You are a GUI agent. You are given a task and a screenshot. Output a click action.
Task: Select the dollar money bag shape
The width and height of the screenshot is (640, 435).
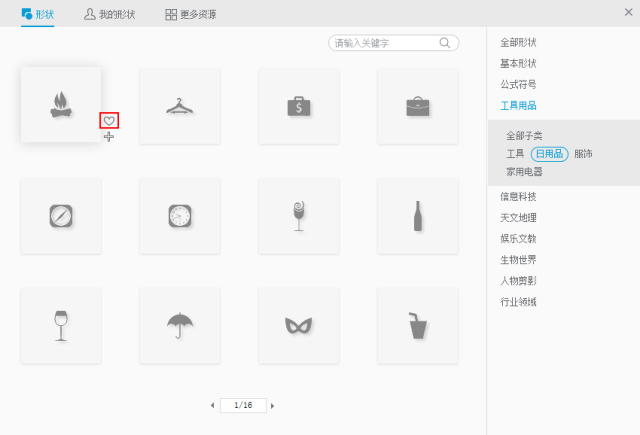pos(299,106)
